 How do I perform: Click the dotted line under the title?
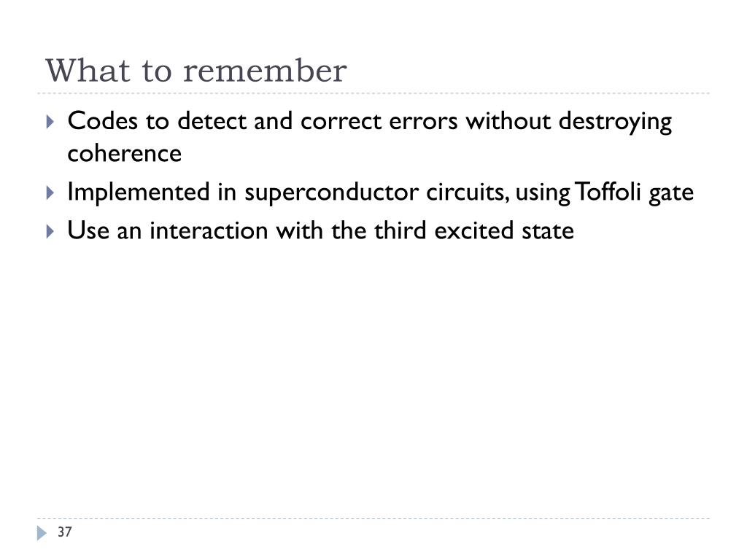click(x=373, y=93)
